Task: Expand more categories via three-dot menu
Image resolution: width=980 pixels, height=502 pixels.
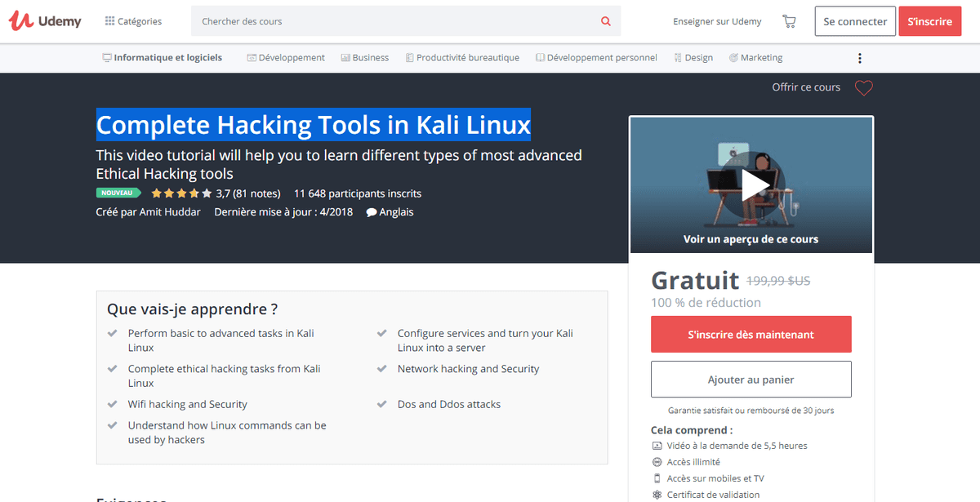Action: point(860,58)
